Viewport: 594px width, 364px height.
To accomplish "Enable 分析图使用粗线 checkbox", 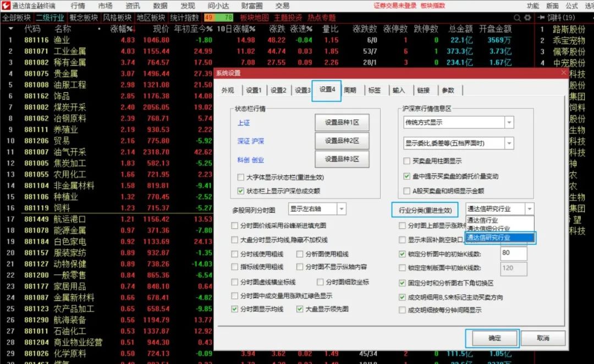I will 300,254.
